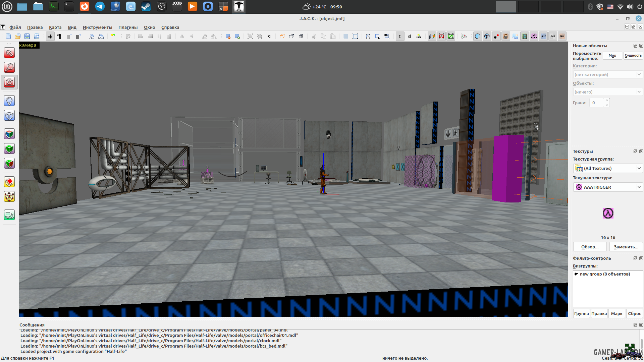Screen dimensions: 644x362
Task: Toggle the UV LOCK button
Action: click(x=419, y=37)
